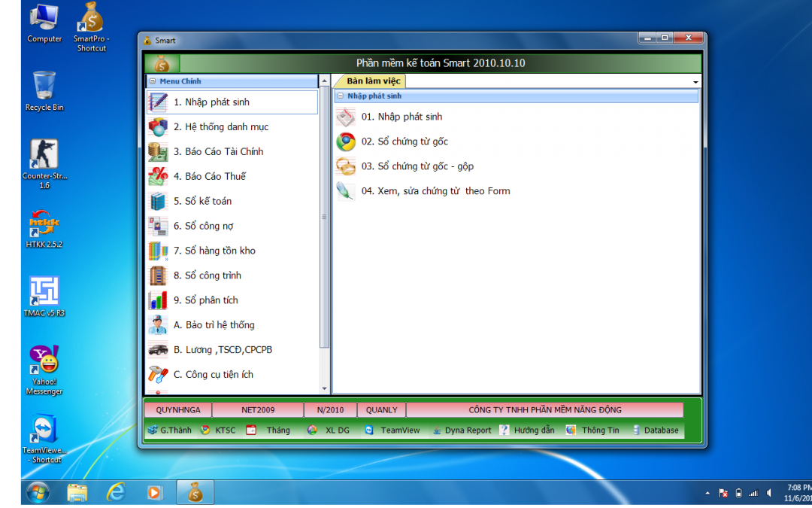Click the left menu scrollbar down arrow
Viewport: 812px width, 508px height.
(x=325, y=389)
